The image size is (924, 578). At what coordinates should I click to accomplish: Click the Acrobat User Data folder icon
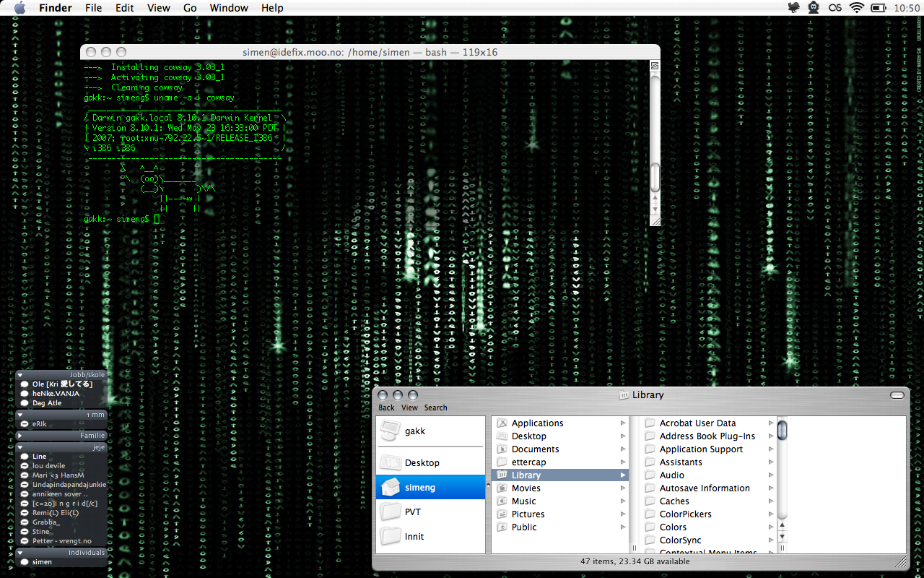tap(650, 423)
